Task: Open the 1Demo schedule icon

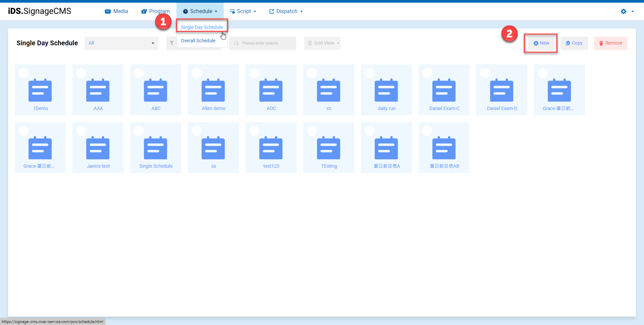Action: [x=40, y=90]
